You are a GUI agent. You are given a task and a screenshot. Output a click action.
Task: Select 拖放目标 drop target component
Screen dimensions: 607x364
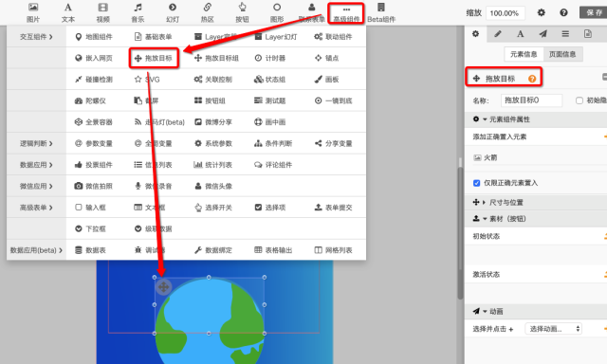(x=154, y=59)
